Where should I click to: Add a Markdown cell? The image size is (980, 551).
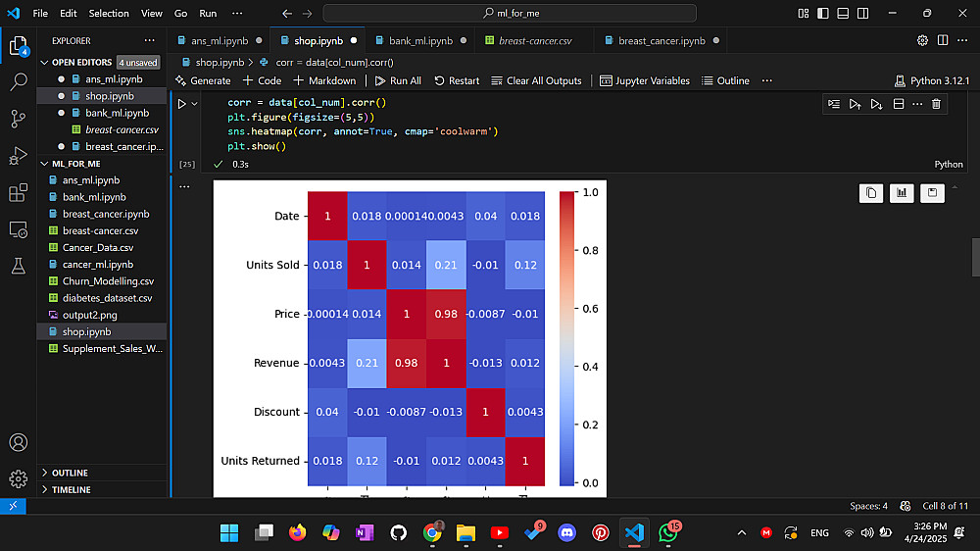(x=324, y=80)
